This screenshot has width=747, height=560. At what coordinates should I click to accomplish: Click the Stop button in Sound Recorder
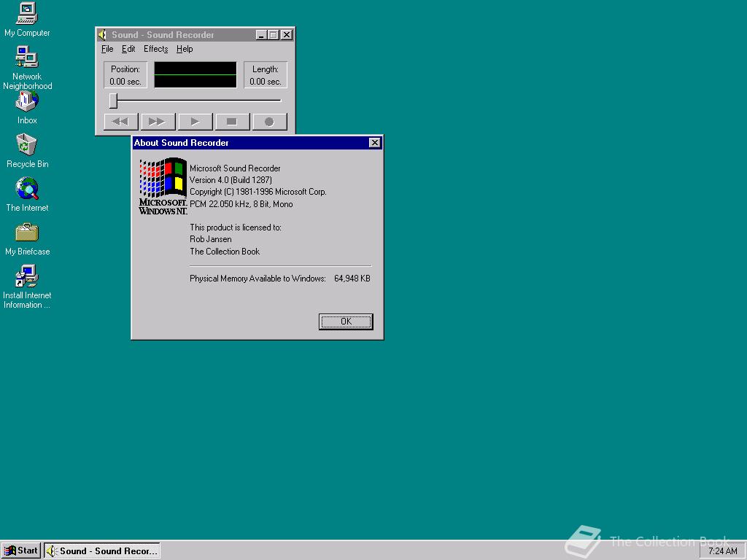(x=233, y=122)
